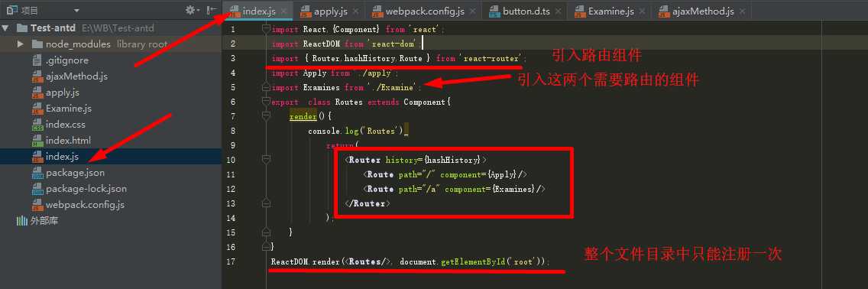Fold the Routes class at line 6

coord(266,102)
